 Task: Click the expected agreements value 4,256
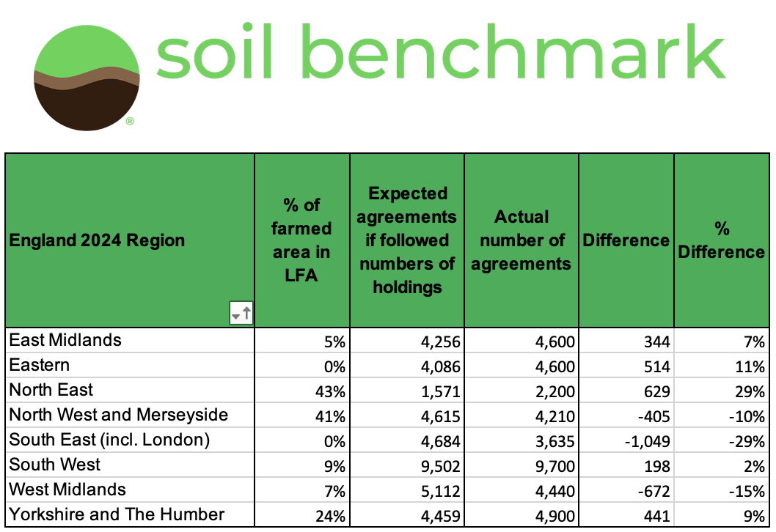pyautogui.click(x=407, y=340)
